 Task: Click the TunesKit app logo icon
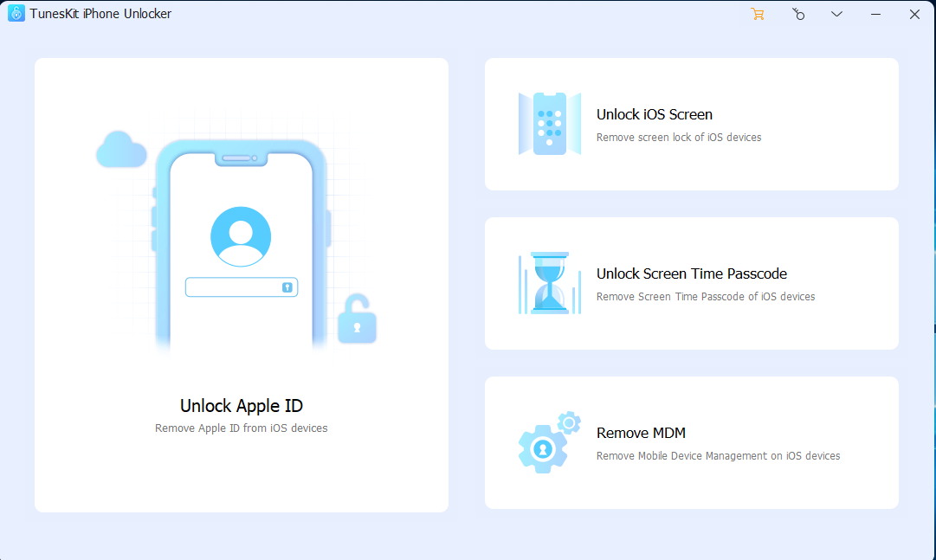click(x=16, y=13)
